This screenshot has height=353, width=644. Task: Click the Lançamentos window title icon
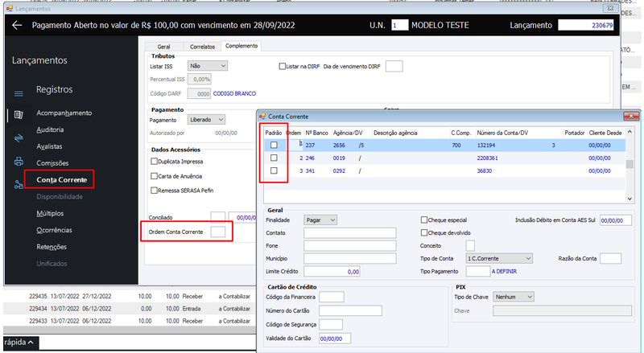pyautogui.click(x=10, y=8)
